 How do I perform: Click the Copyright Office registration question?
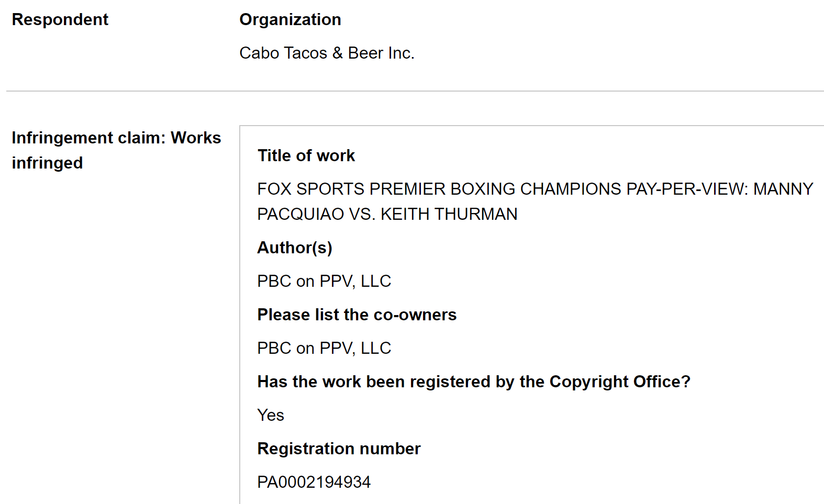(x=474, y=382)
